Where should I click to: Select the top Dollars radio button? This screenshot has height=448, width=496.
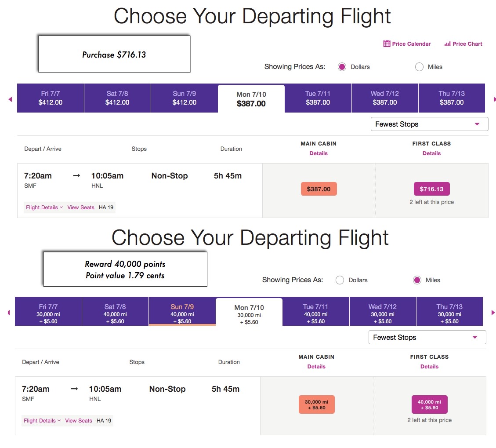pyautogui.click(x=342, y=67)
